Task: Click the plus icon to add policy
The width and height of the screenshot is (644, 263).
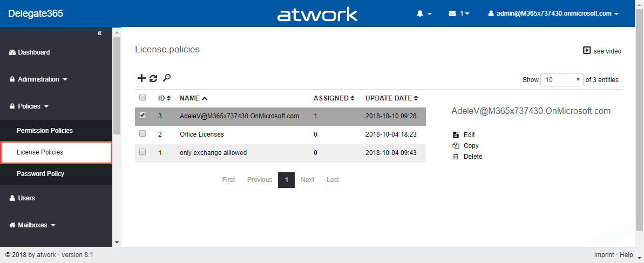Action: 141,78
